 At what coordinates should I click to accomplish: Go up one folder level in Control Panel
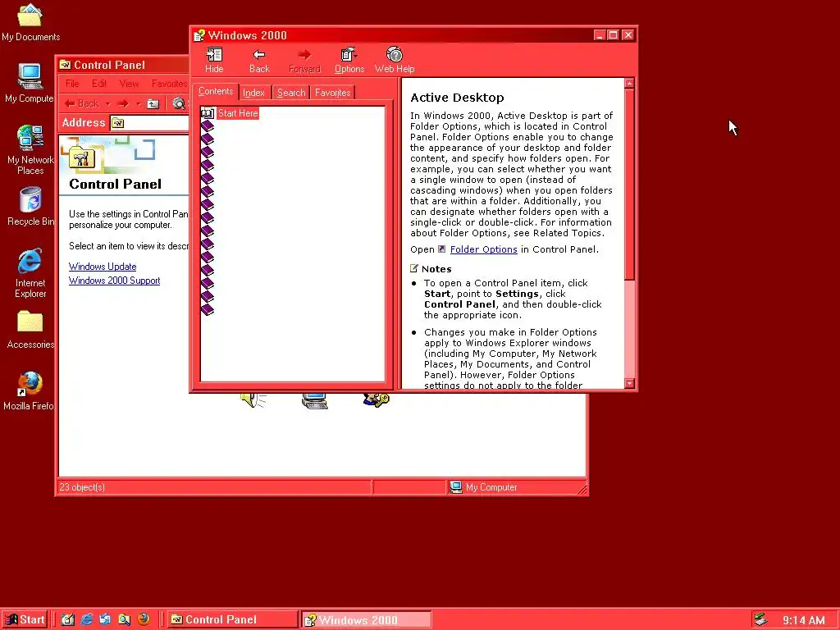pyautogui.click(x=153, y=103)
